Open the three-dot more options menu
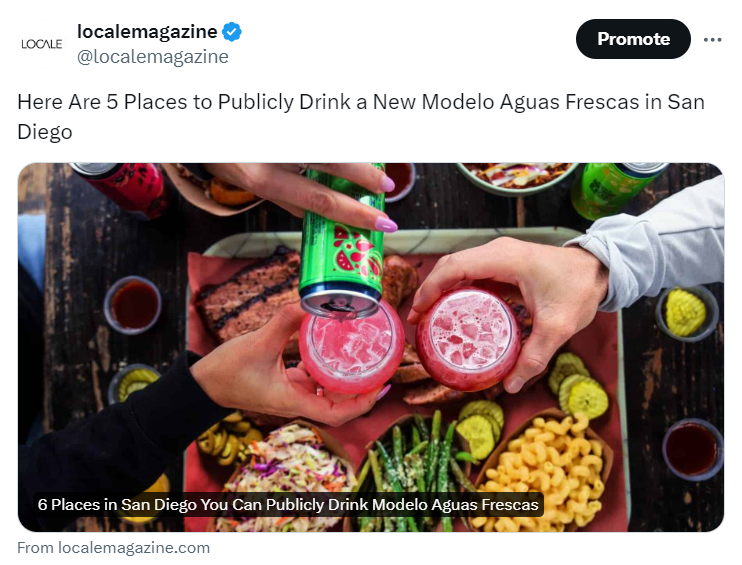Image resolution: width=742 pixels, height=565 pixels. (x=712, y=40)
